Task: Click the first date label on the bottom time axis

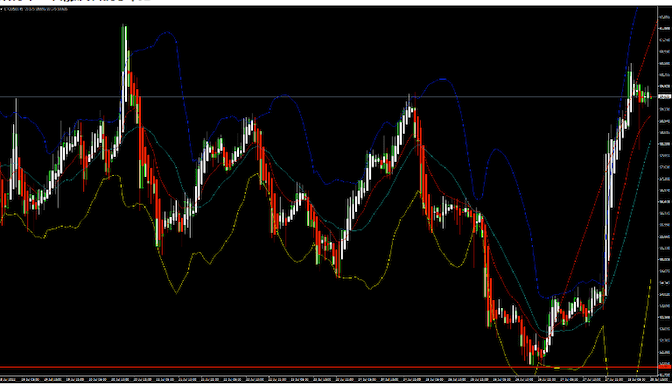Action: point(8,380)
